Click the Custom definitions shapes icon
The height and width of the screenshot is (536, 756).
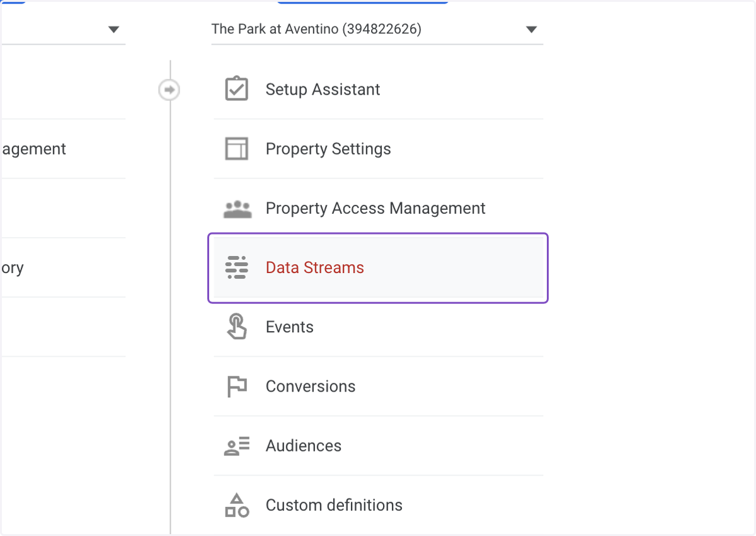237,505
